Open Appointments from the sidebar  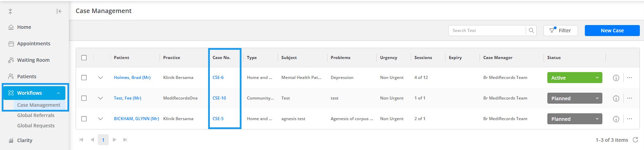pos(34,44)
